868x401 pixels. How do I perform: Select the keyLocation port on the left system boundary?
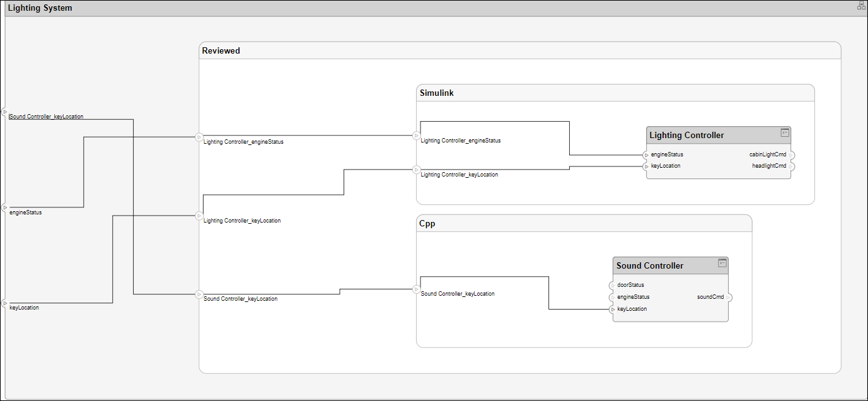pos(4,303)
